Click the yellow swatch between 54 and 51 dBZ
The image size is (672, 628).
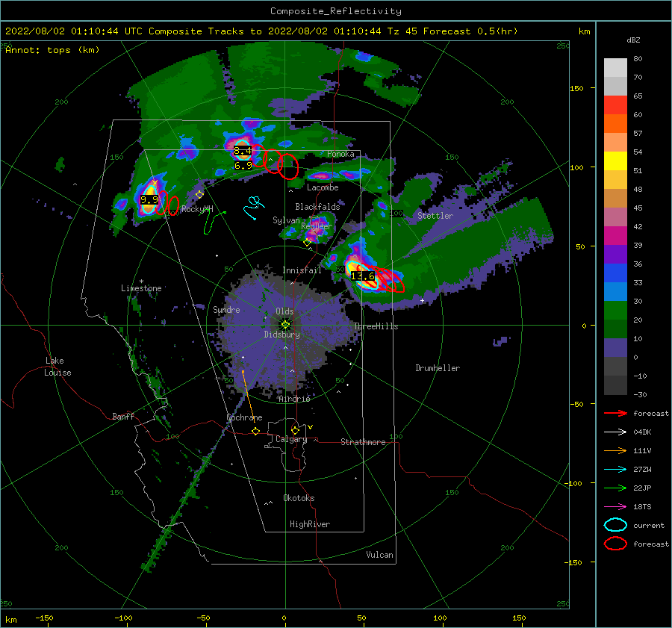coord(615,161)
